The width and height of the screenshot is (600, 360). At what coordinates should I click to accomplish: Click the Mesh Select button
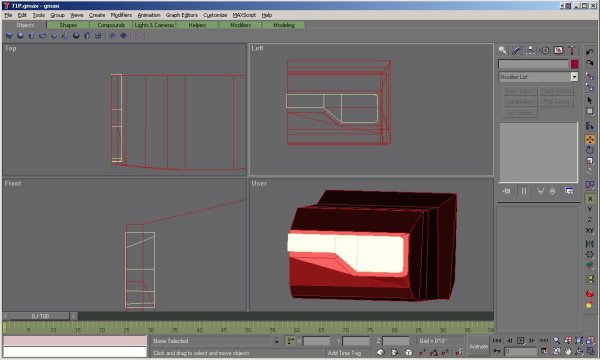click(x=519, y=91)
